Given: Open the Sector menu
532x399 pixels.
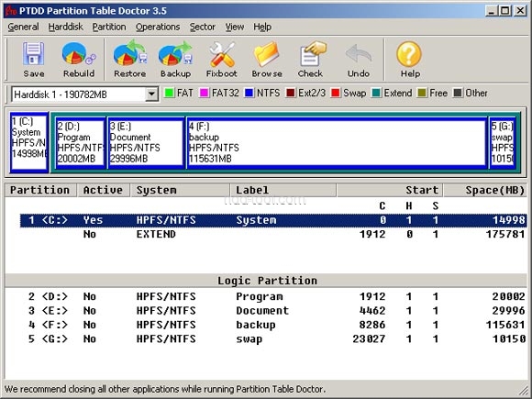Looking at the screenshot, I should coord(203,27).
